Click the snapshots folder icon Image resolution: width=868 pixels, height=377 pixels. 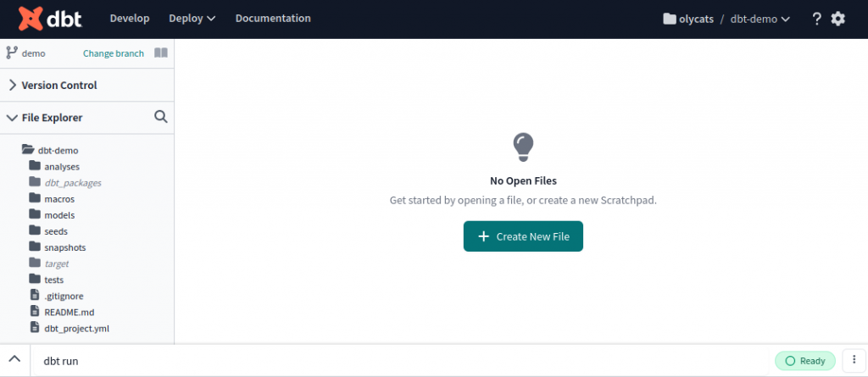point(35,247)
